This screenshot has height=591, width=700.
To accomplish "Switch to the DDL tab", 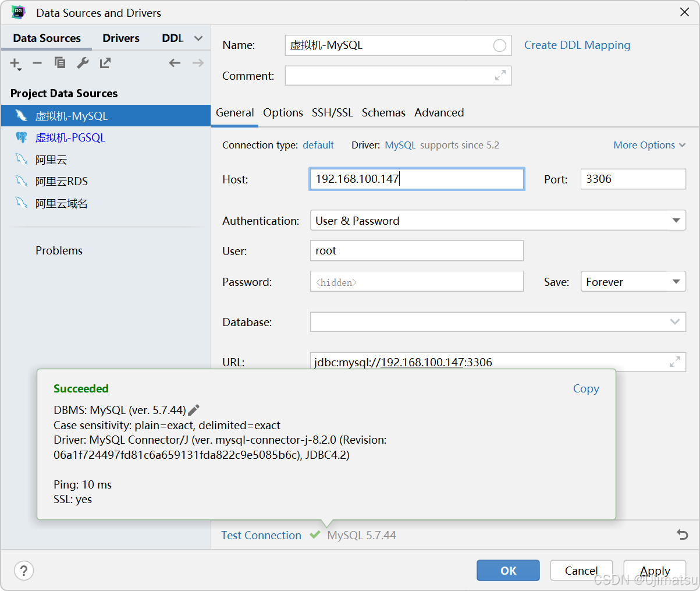I will 173,38.
